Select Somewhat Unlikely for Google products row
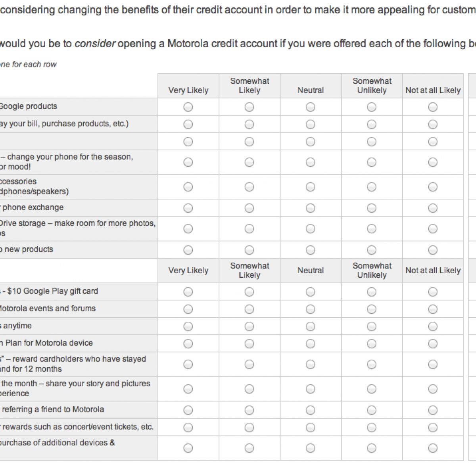 pyautogui.click(x=372, y=107)
